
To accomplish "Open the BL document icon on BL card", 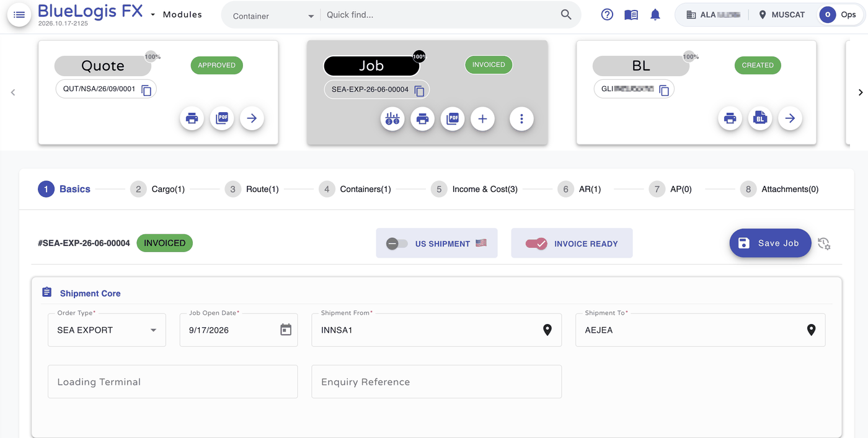I will pos(760,118).
